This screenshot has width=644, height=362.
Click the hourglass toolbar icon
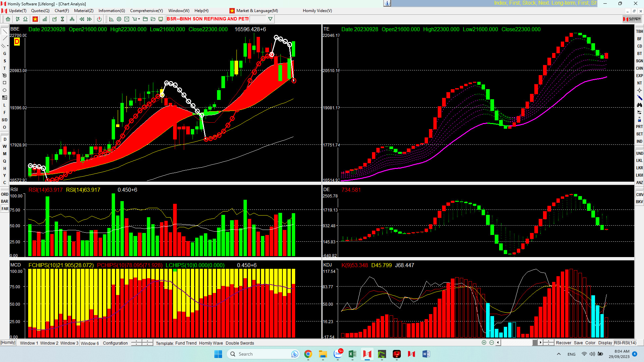[x=62, y=19]
